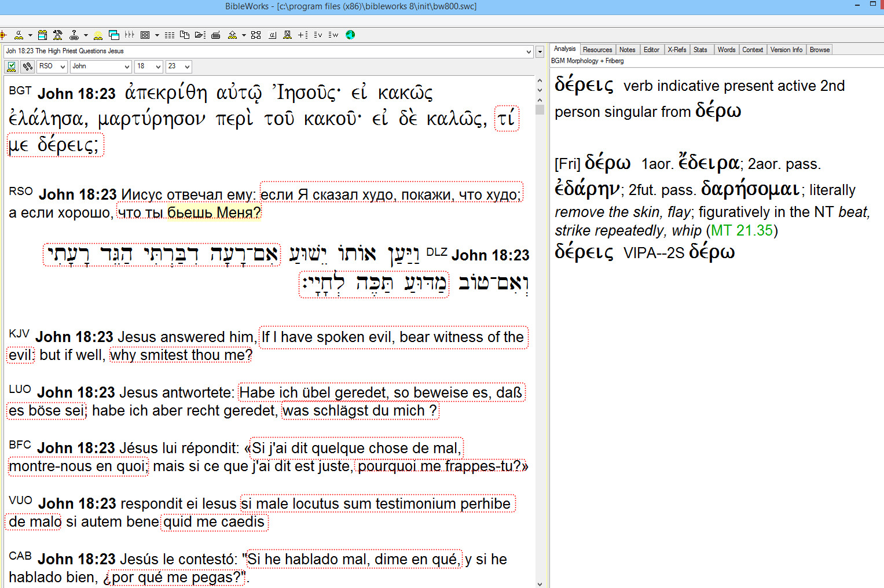Screen dimensions: 884x588
Task: Open the dropdown arrow next to grid layout icon
Action: [x=157, y=35]
